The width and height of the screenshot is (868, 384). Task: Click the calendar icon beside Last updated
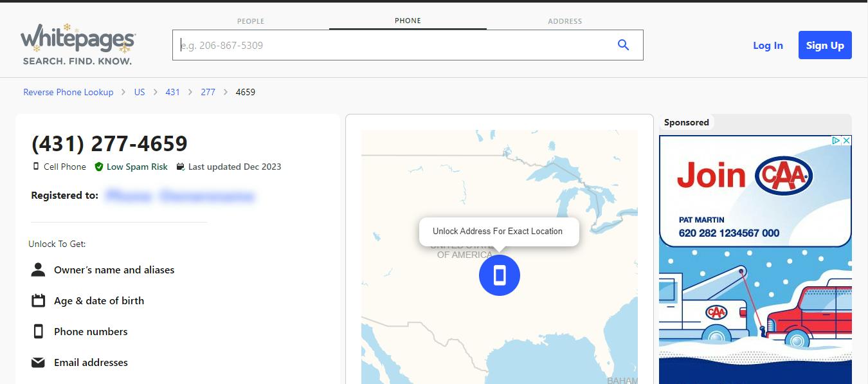click(181, 167)
